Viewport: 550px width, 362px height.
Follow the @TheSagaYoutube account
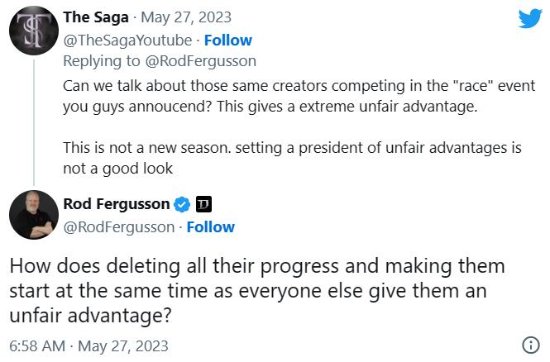(x=228, y=40)
